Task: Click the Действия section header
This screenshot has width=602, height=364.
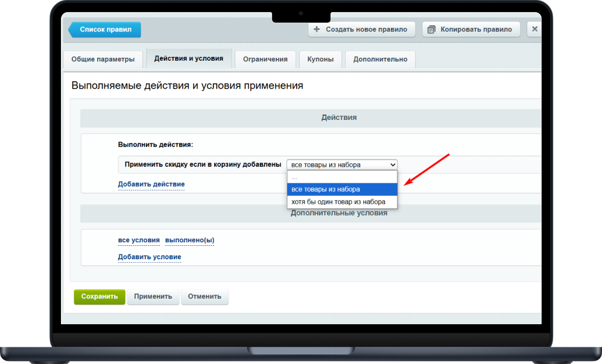Action: (311, 118)
